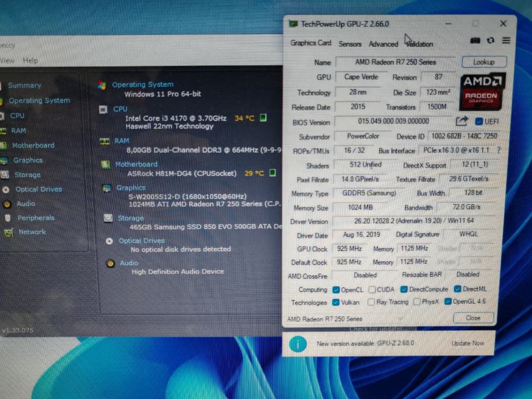Screen dimensions: 532x399
Task: Open the Help menu in Speccy
Action: (30, 61)
